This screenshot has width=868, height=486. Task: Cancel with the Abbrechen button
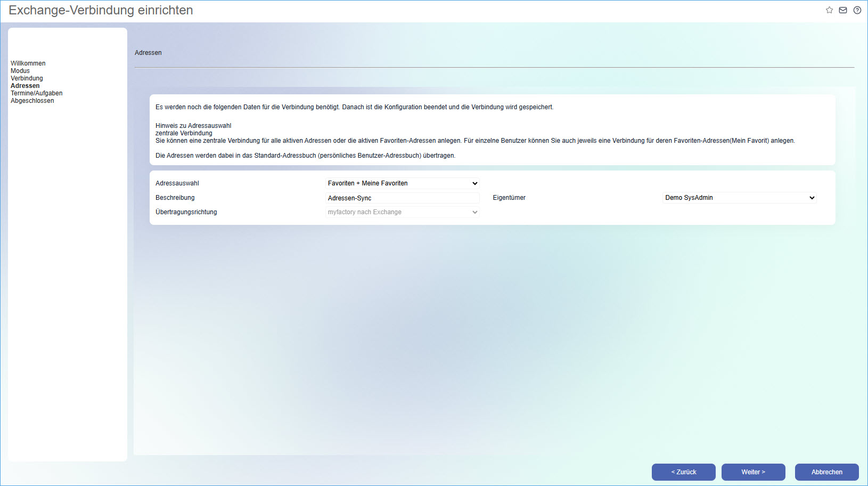pyautogui.click(x=827, y=472)
